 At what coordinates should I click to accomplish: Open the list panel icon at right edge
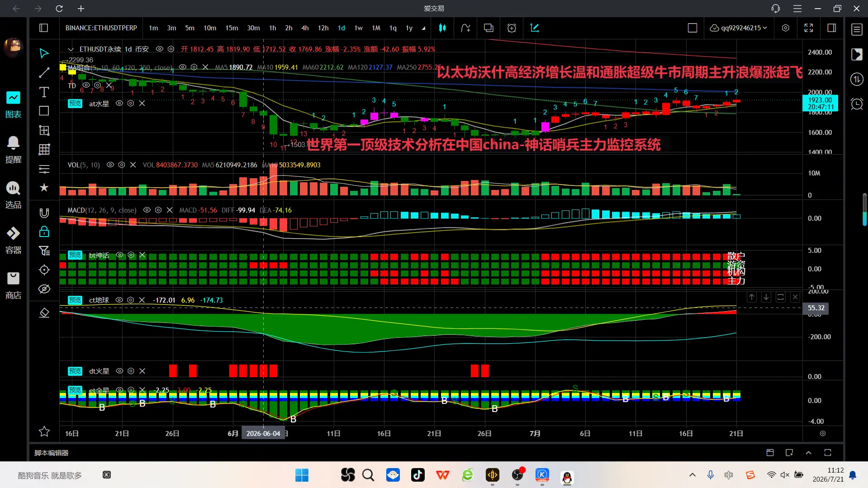tap(857, 30)
